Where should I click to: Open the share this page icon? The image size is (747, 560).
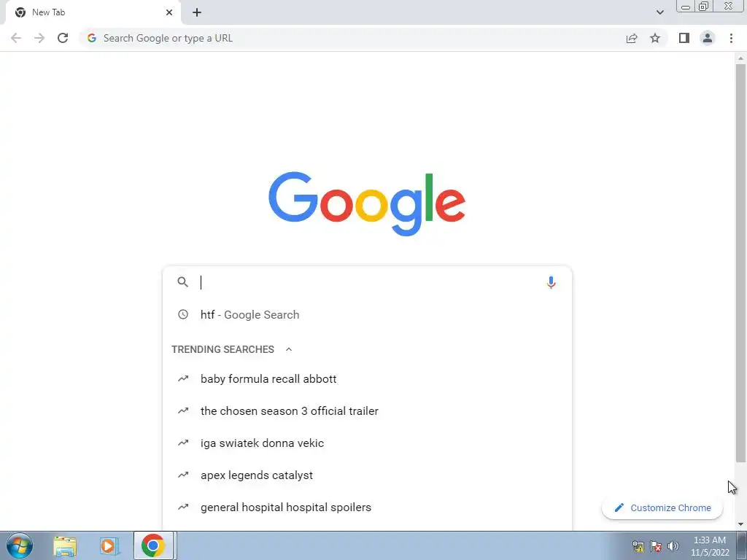pyautogui.click(x=632, y=38)
